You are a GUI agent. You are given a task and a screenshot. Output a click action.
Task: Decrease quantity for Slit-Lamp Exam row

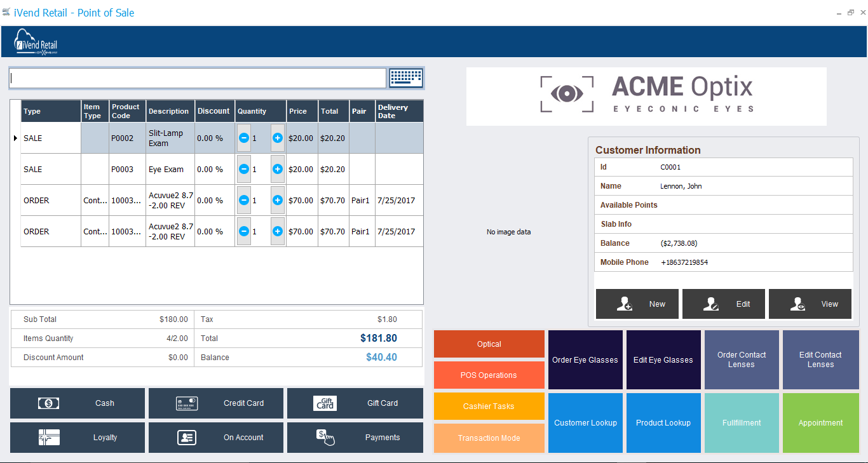click(244, 138)
